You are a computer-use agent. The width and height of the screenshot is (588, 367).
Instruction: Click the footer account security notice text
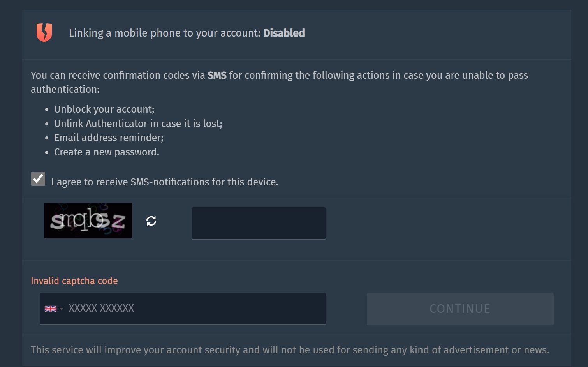tap(290, 350)
